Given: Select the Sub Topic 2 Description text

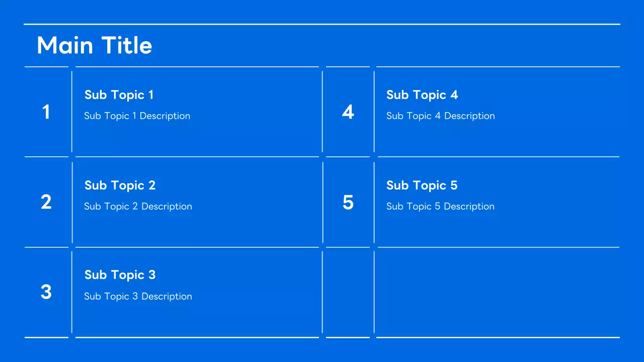Looking at the screenshot, I should [x=138, y=207].
